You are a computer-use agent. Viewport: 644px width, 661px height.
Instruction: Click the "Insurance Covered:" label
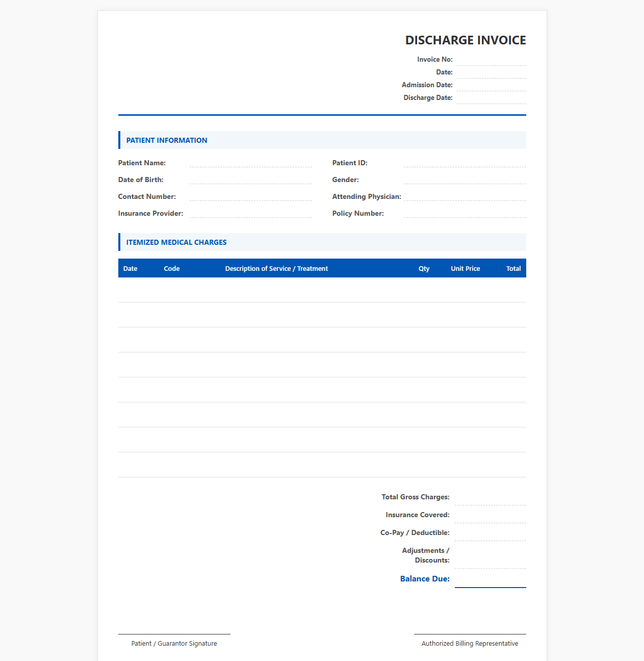pyautogui.click(x=418, y=515)
